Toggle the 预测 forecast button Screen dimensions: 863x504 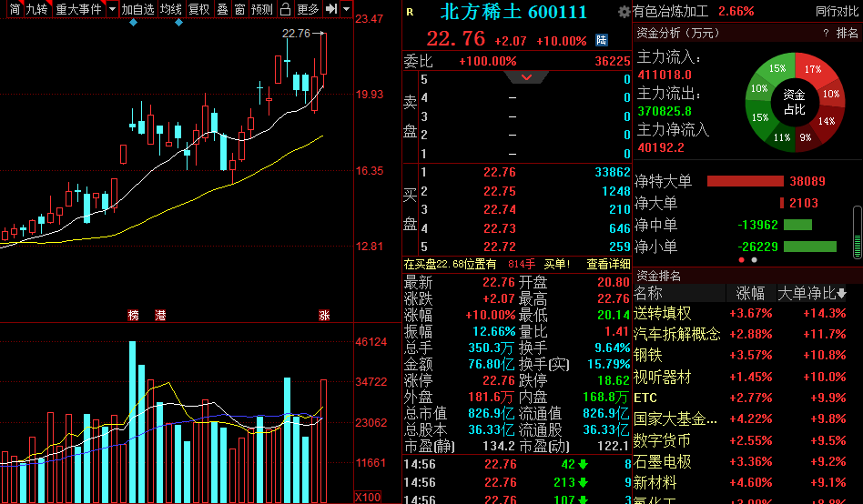262,9
